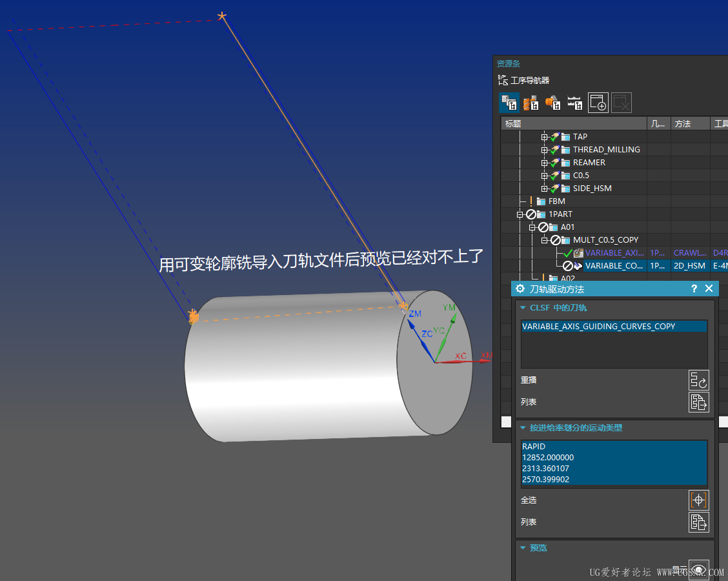728x581 pixels.
Task: Click the 方法 column header
Action: pyautogui.click(x=689, y=124)
